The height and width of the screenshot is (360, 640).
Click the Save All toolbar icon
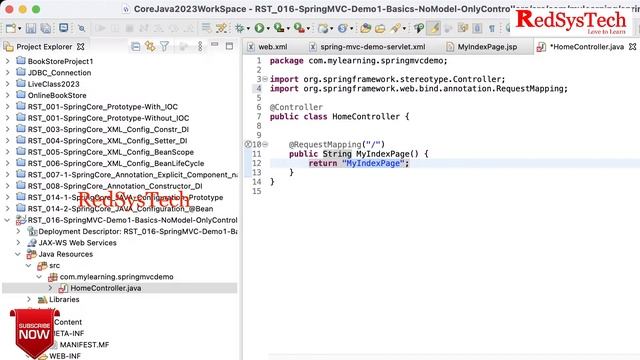(x=46, y=28)
